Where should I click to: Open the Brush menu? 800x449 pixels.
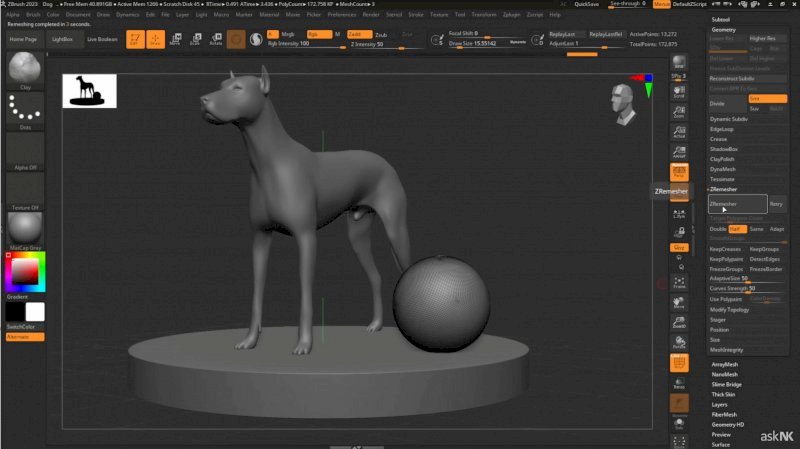point(33,15)
